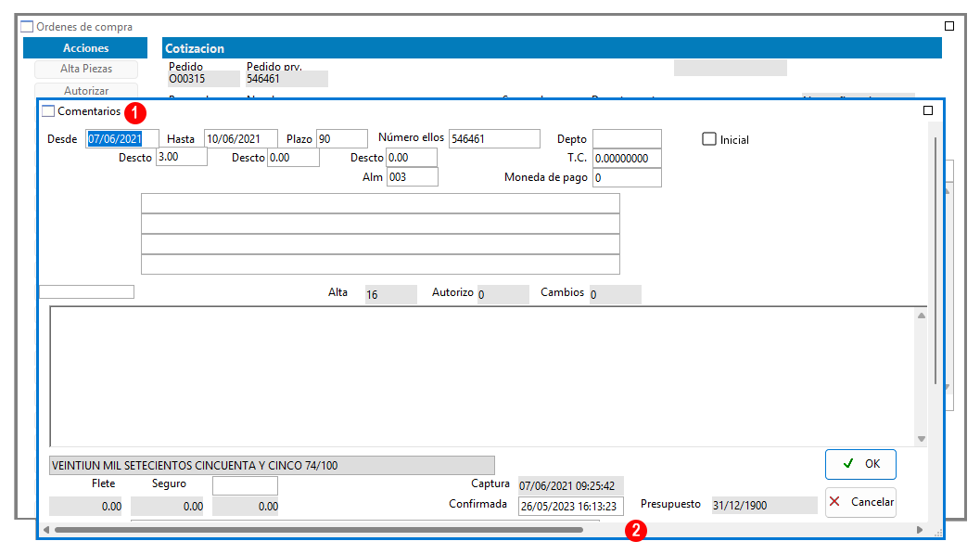Click the Comentarios window vertical scrollbar

(935, 260)
